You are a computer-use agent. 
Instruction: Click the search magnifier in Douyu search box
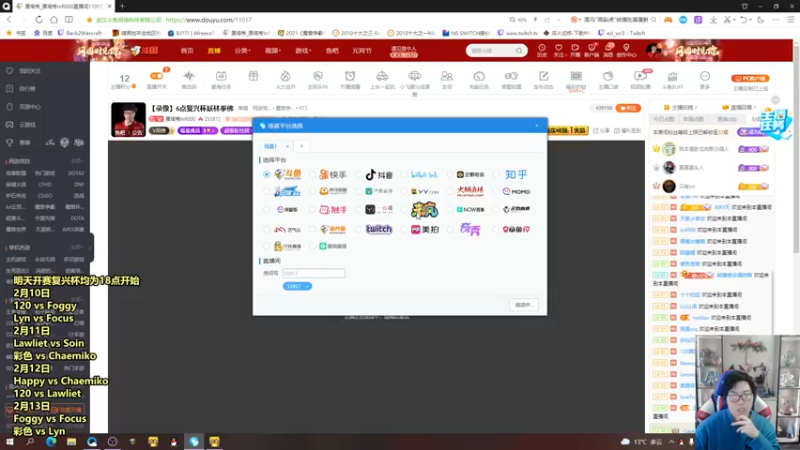[x=519, y=51]
